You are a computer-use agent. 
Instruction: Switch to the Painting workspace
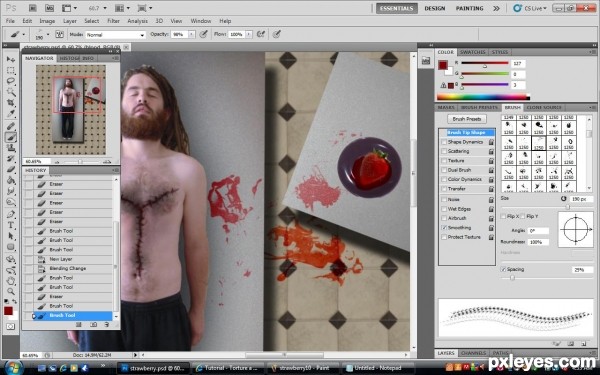[470, 8]
